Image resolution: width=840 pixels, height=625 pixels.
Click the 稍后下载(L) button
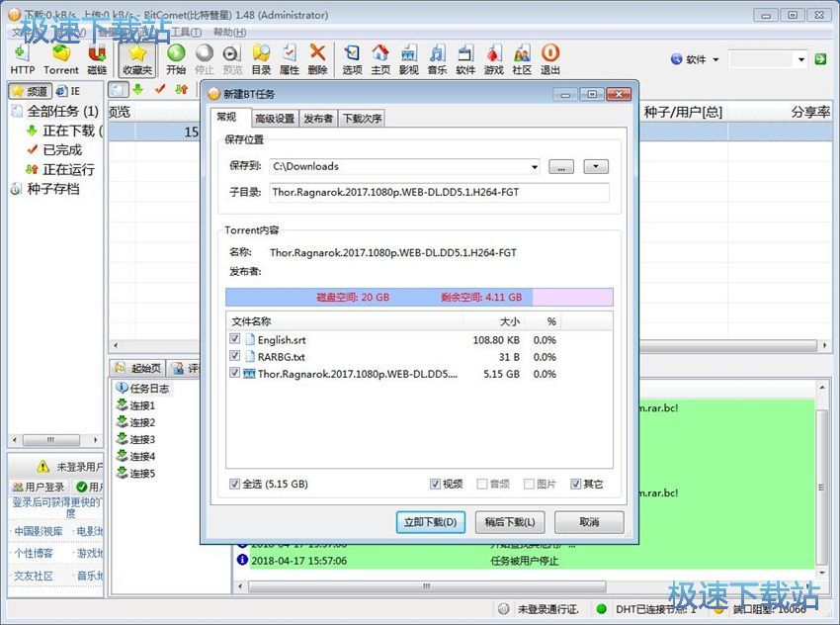[510, 522]
